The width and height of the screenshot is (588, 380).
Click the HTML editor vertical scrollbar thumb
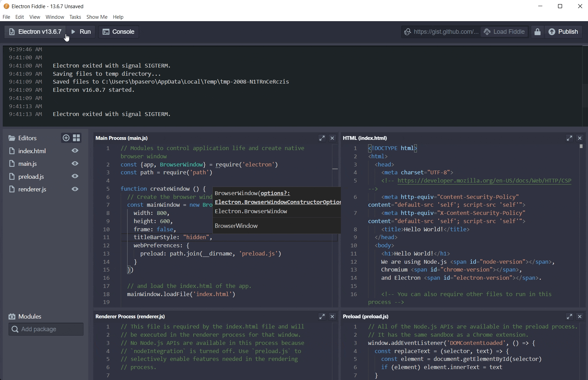click(x=581, y=146)
